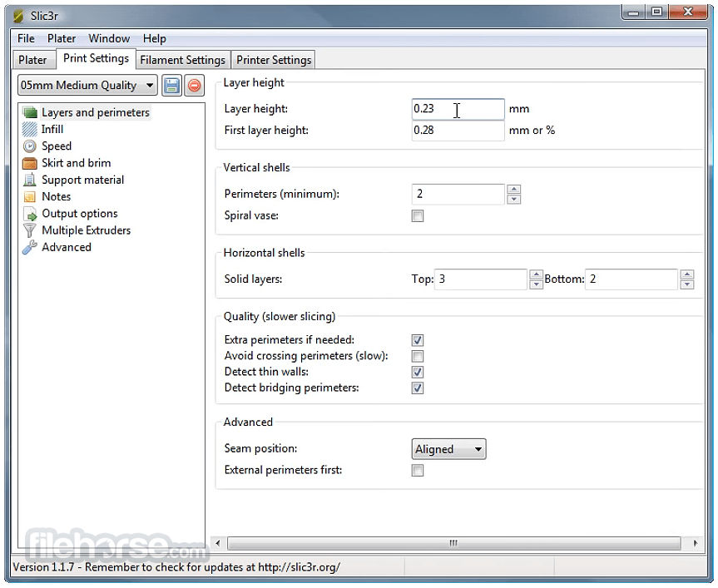718x588 pixels.
Task: Click the Infill hatched icon
Action: tap(30, 130)
